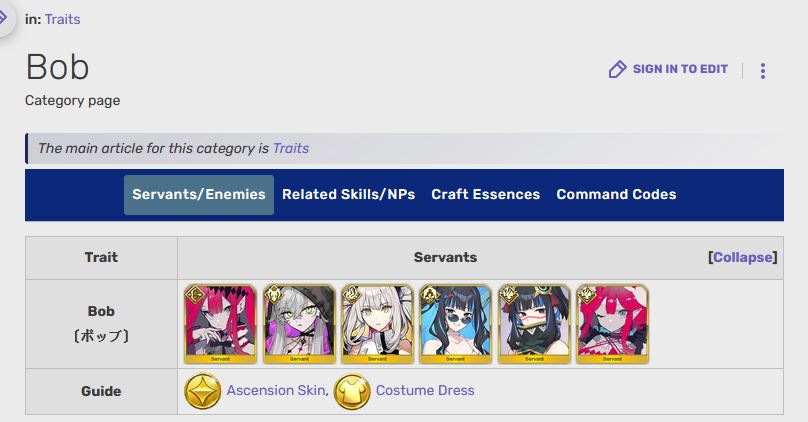The height and width of the screenshot is (422, 808).
Task: Select the white-haired servant portrait
Action: [378, 324]
